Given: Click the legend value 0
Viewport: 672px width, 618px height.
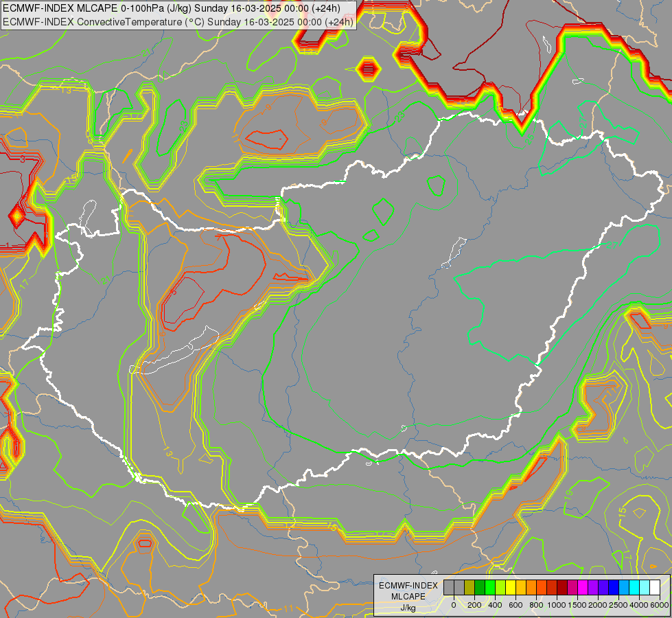Looking at the screenshot, I should pyautogui.click(x=454, y=605).
